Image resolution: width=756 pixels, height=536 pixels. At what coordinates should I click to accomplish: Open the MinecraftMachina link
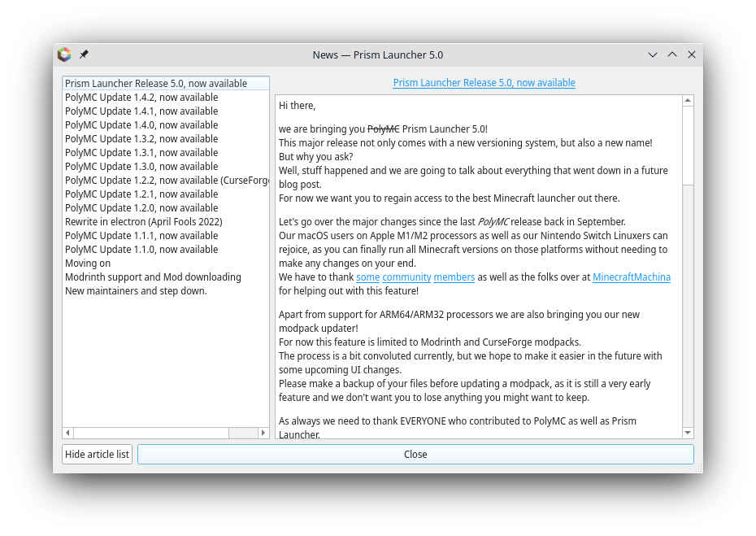click(632, 277)
